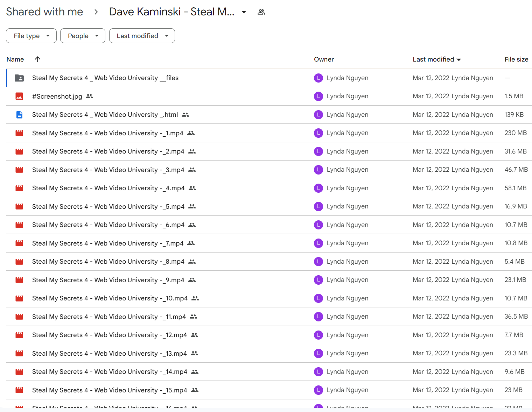Select the file name ending _14.mp4
532x412 pixels.
(110, 372)
